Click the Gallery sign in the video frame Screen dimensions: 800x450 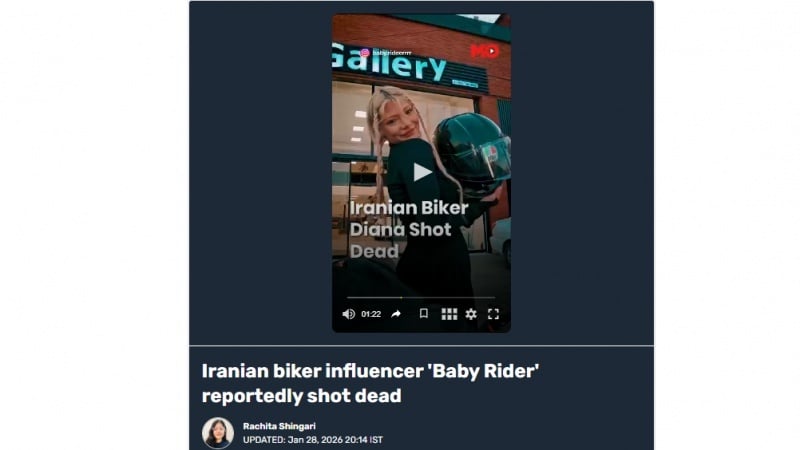pos(389,63)
